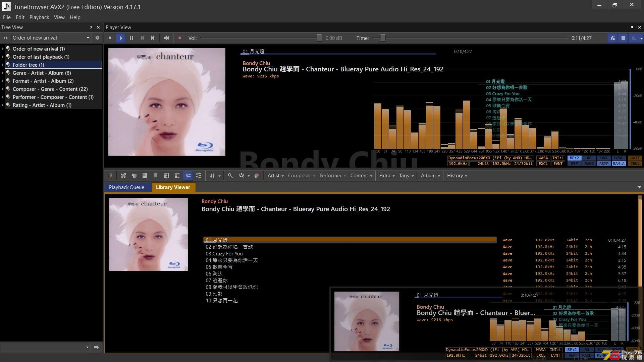Viewport: 644px width, 362px height.
Task: Click the left-right arrows icon in Tree View
Action: [x=6, y=38]
